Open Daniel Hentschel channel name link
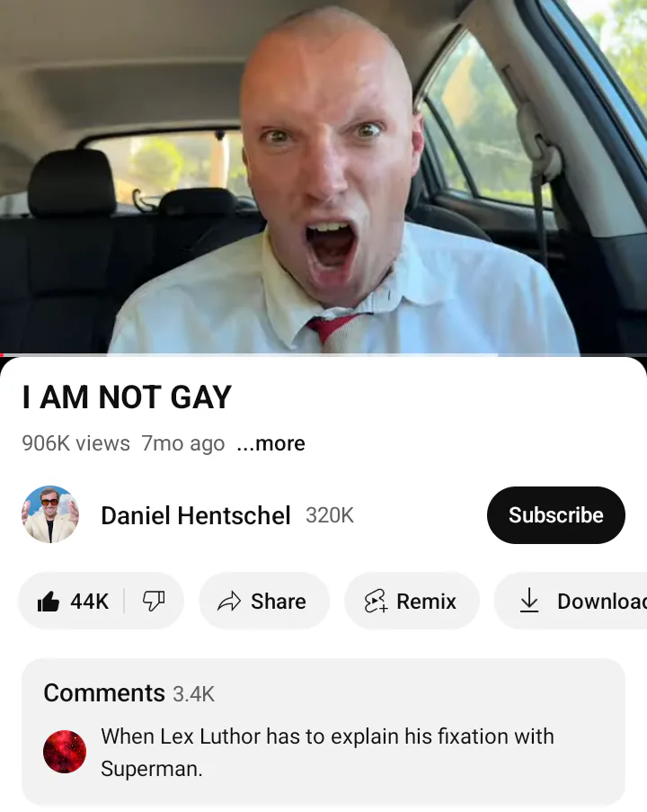 click(x=196, y=515)
